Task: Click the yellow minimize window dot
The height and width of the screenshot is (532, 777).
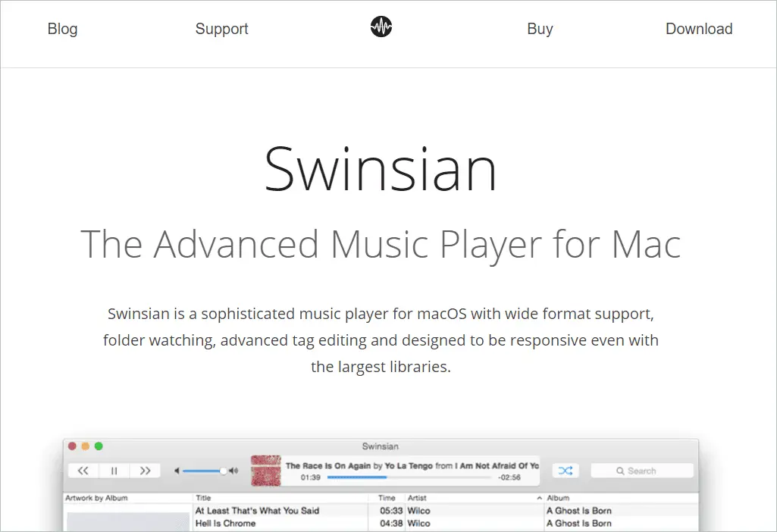Action: click(x=85, y=446)
